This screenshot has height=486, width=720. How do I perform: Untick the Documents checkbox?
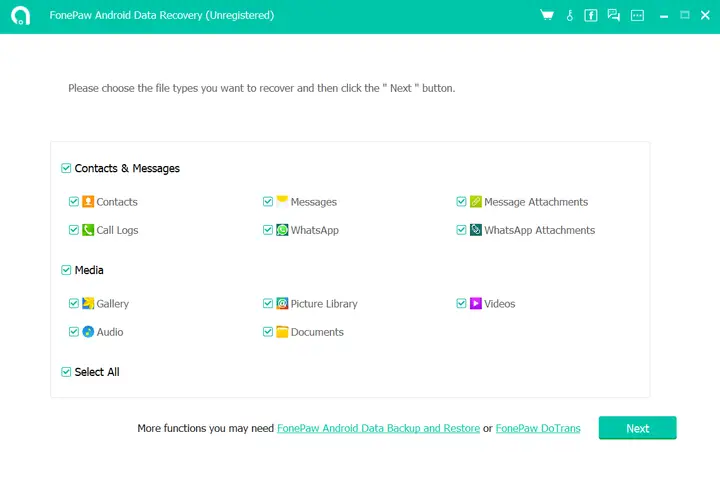(x=268, y=332)
